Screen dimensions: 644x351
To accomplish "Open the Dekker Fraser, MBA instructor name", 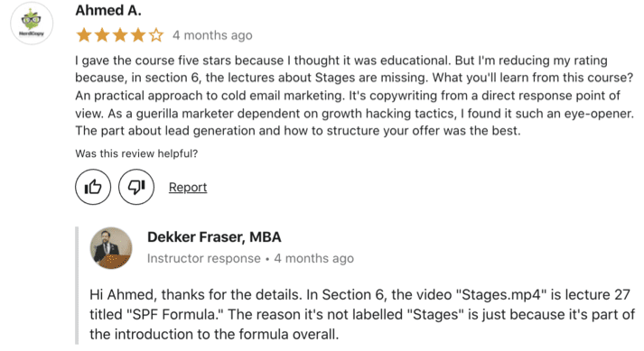I will tap(214, 237).
